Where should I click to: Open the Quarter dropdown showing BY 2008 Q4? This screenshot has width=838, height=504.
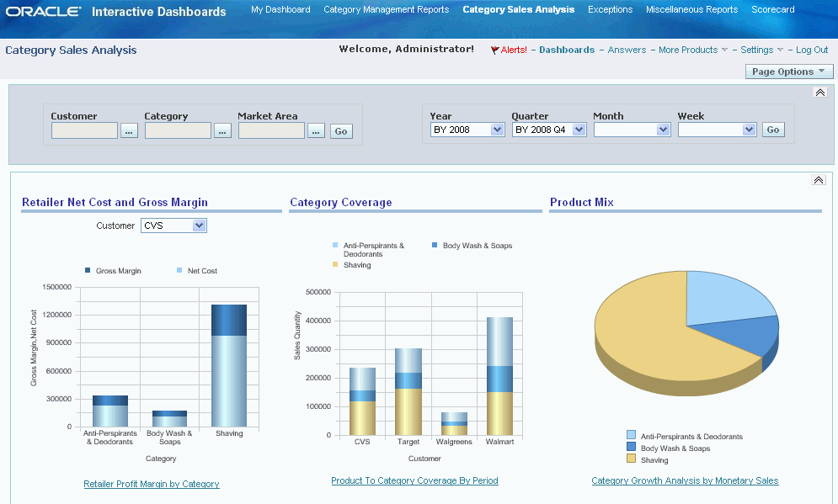pyautogui.click(x=549, y=130)
